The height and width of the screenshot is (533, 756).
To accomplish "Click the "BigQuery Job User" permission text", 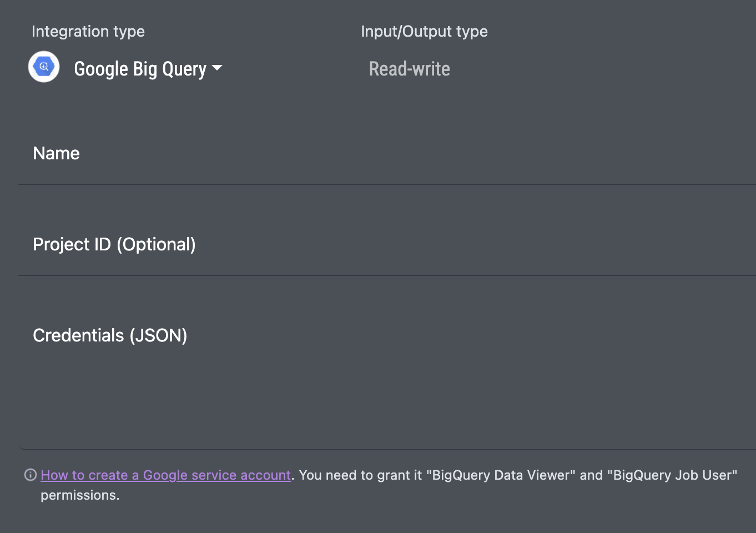I will [672, 475].
